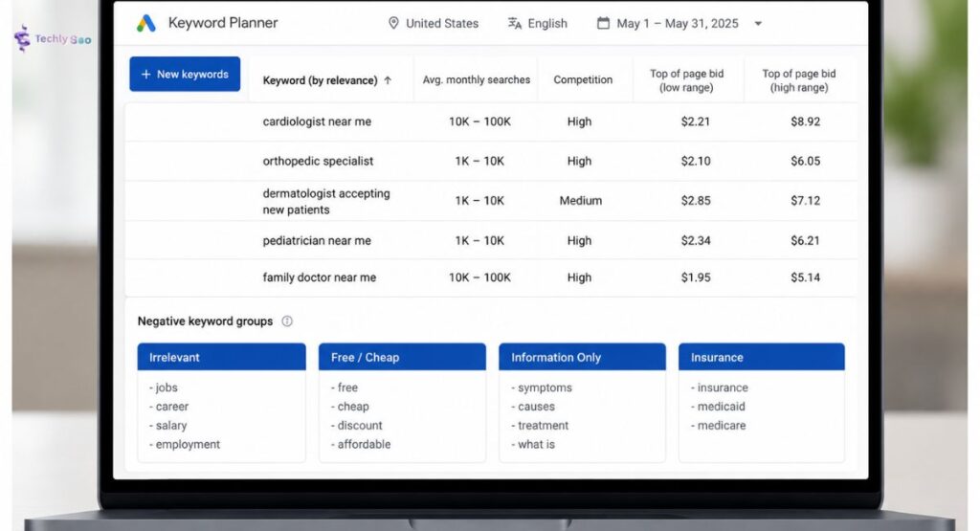Click the $6.05 high bid value
980x531 pixels.
coord(805,161)
